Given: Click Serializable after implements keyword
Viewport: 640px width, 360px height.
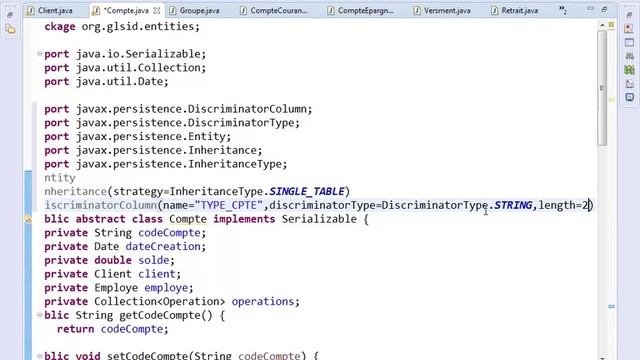Looking at the screenshot, I should point(319,219).
